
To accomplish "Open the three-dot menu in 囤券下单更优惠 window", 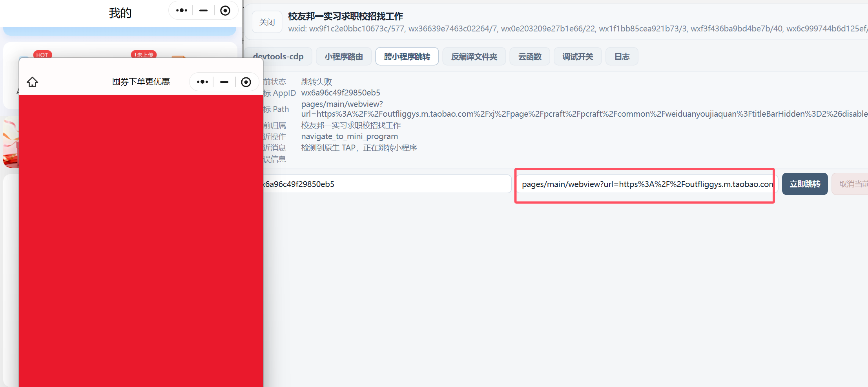I will (202, 82).
